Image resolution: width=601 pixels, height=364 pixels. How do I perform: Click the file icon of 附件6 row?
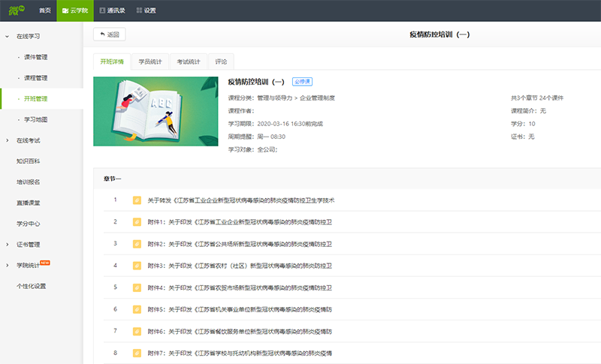click(x=137, y=331)
